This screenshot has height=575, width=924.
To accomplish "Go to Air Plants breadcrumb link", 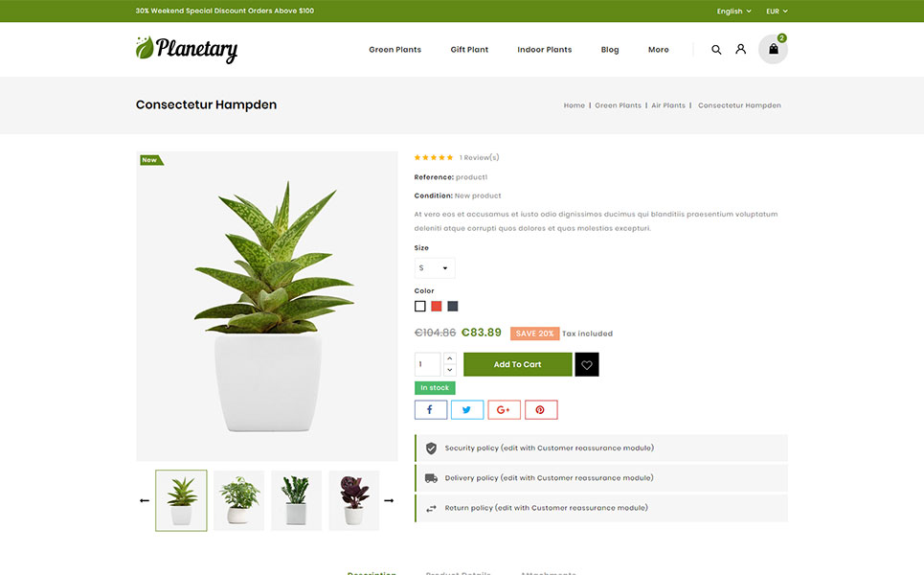I will (x=668, y=105).
